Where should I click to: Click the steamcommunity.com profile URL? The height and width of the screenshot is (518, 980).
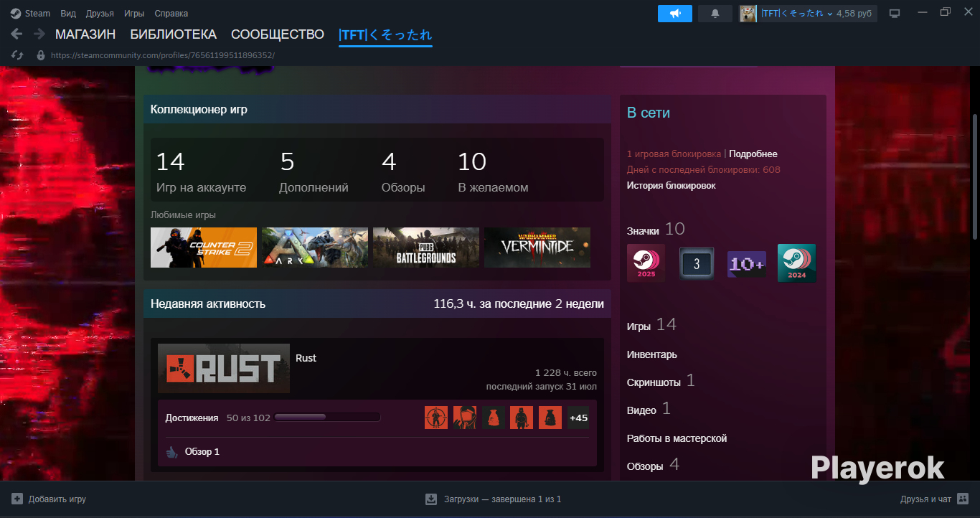click(x=163, y=55)
